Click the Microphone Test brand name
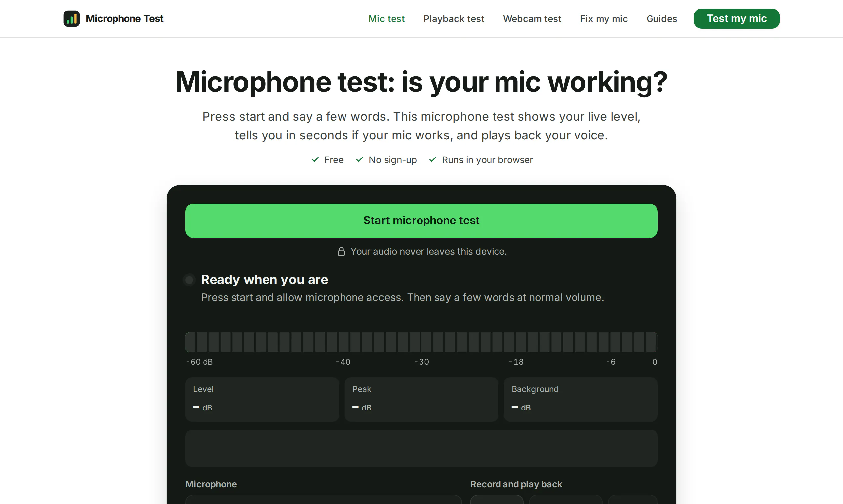Screen dimensions: 843x504 click(124, 18)
